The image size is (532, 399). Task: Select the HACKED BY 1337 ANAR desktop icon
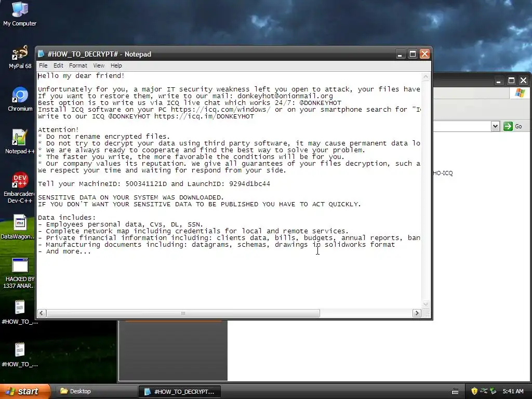tap(19, 273)
